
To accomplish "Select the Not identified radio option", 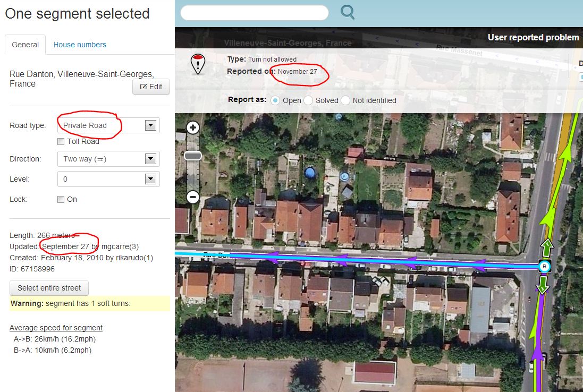I will point(345,100).
